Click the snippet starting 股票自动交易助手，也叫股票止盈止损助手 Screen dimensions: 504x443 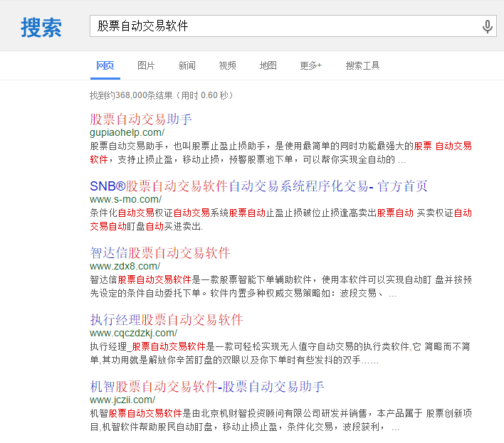[280, 153]
